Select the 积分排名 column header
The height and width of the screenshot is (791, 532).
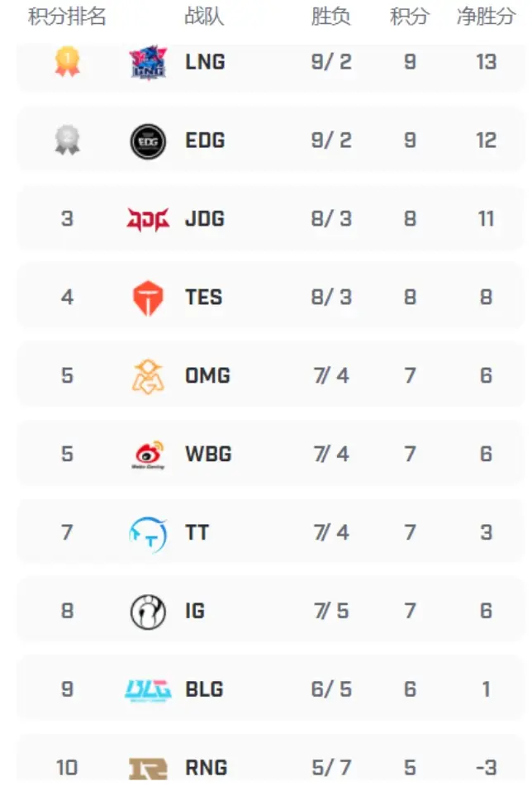pos(67,17)
